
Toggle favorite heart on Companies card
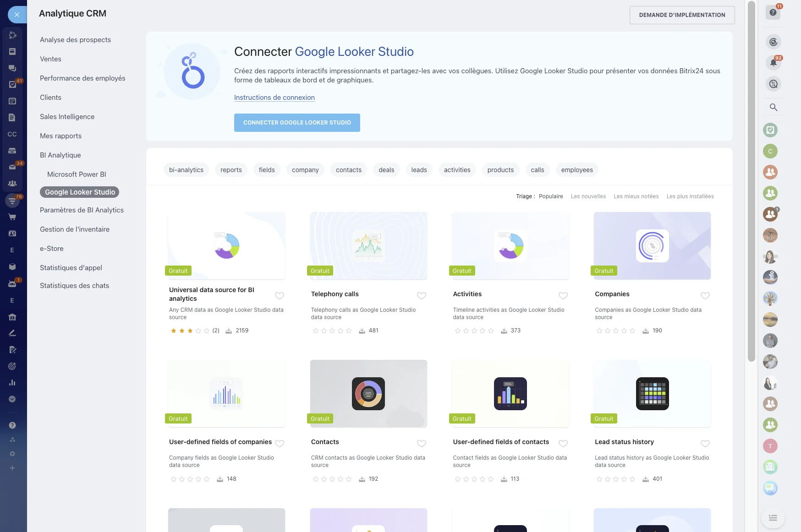705,296
